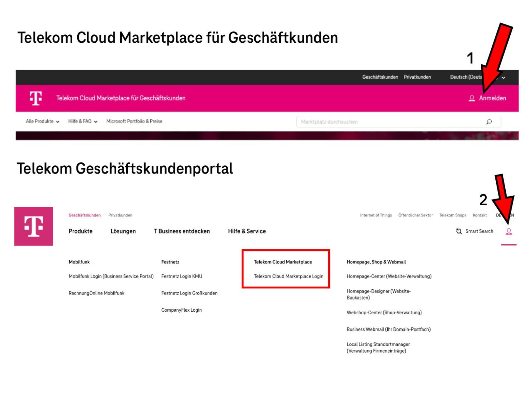
Task: Open Microsoft Portfolio & Preise
Action: [x=134, y=121]
